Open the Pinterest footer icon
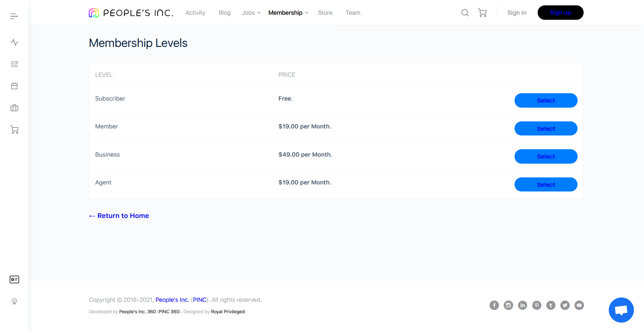Image resolution: width=644 pixels, height=331 pixels. click(537, 305)
